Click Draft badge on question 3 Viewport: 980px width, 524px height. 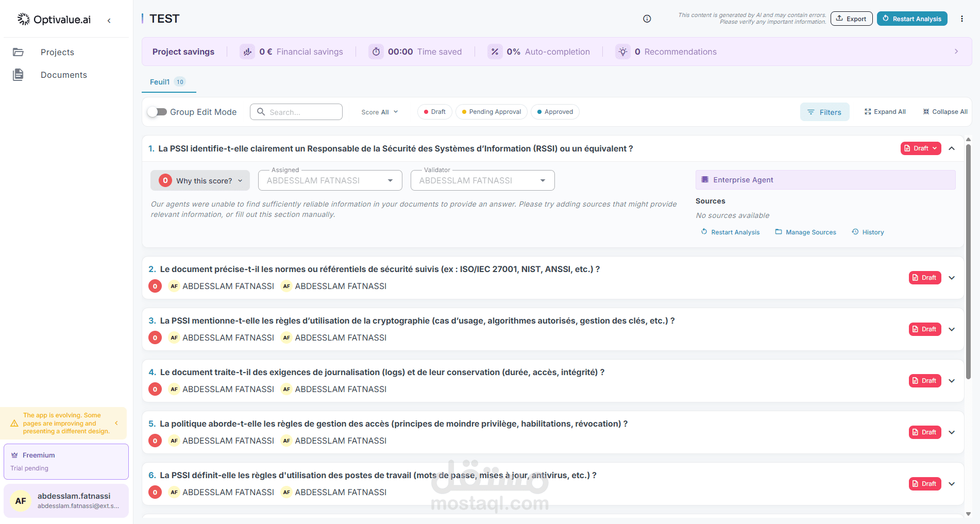click(925, 329)
